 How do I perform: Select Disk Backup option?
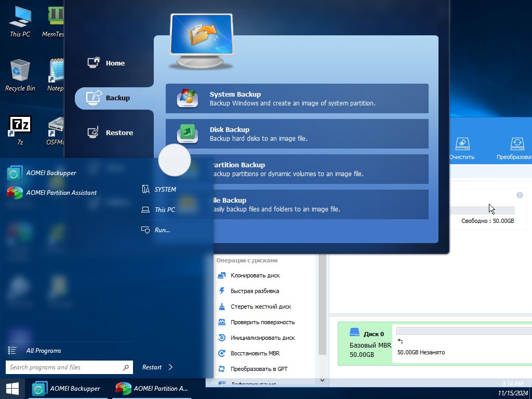click(297, 134)
